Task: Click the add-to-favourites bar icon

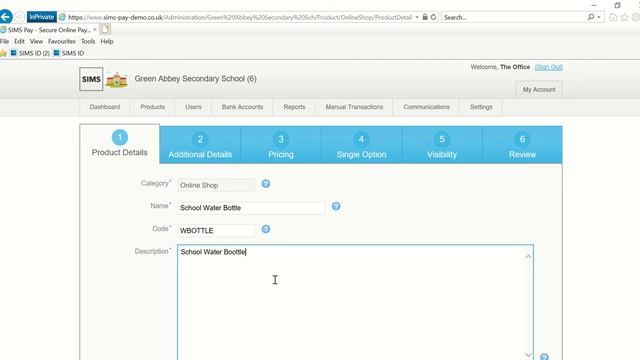Action: pyautogui.click(x=3, y=53)
